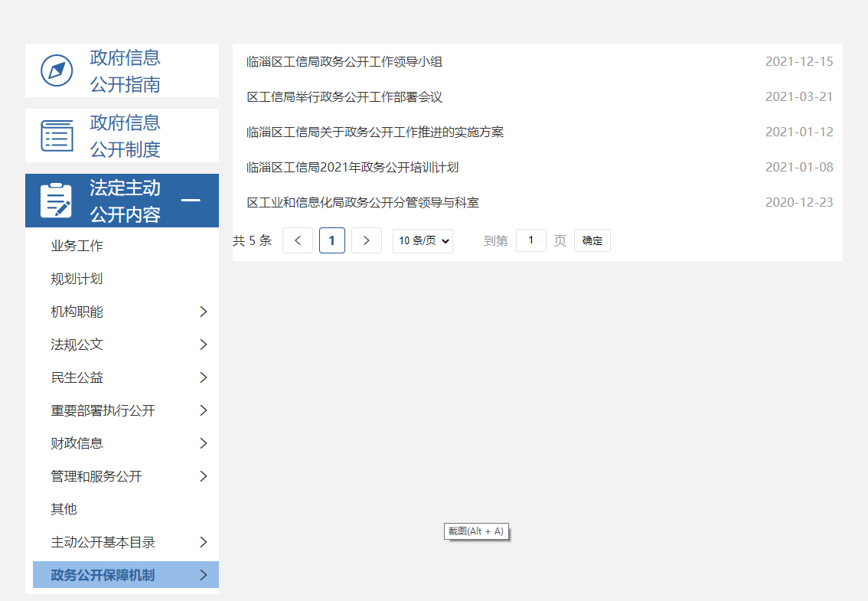Go to next page with right arrow
This screenshot has height=601, width=868.
367,240
